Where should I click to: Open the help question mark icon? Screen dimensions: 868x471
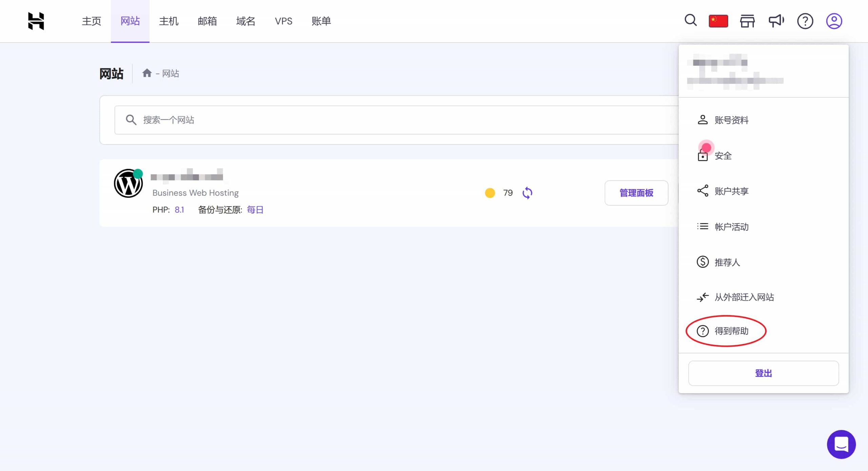805,21
